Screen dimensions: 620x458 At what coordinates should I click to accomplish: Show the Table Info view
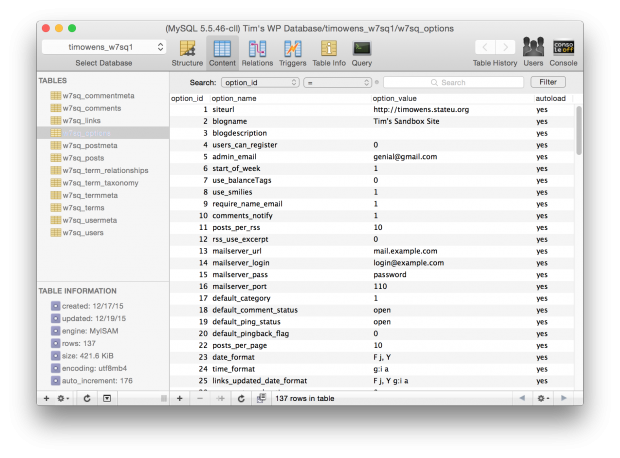(329, 53)
